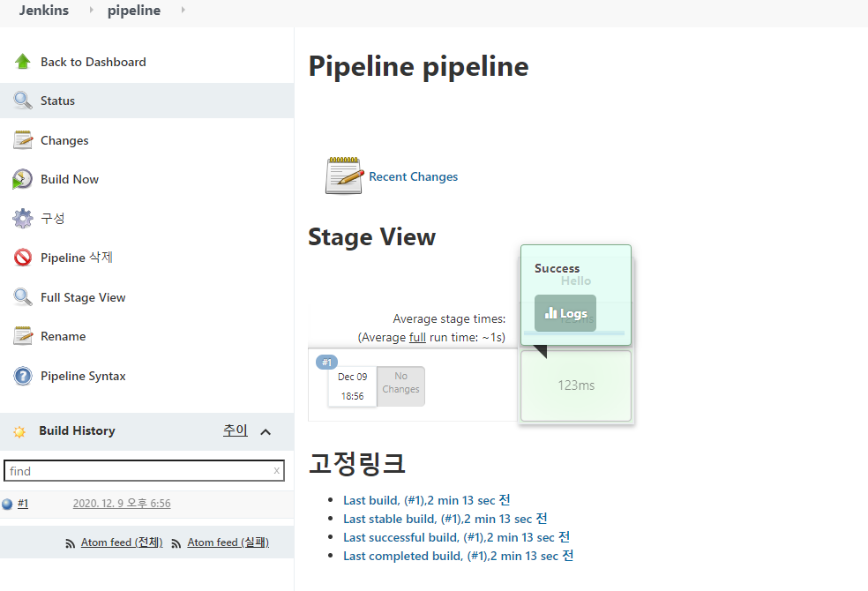Click the green Back to Dashboard arrow icon

coord(23,62)
